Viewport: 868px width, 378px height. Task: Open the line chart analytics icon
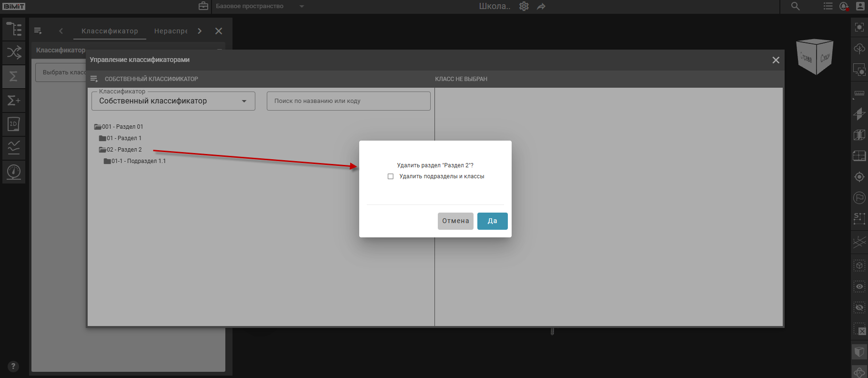point(14,148)
